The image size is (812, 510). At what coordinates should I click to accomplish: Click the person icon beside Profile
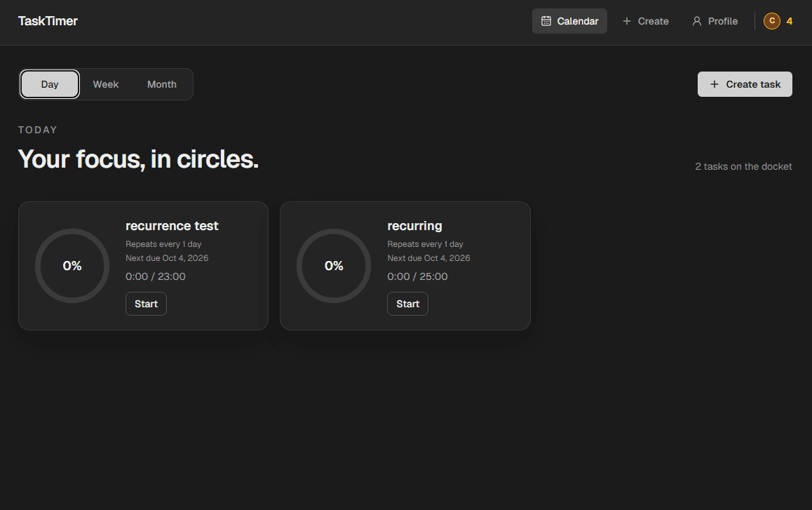pyautogui.click(x=697, y=21)
